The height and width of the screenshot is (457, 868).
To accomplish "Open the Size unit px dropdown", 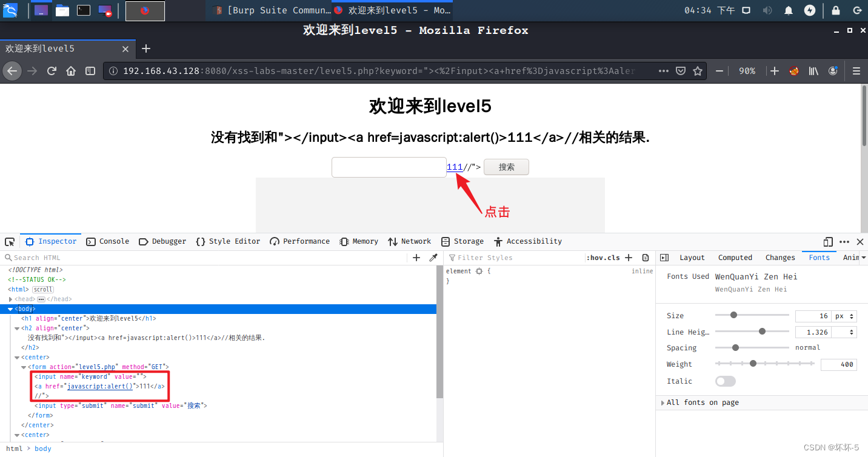I will click(844, 316).
